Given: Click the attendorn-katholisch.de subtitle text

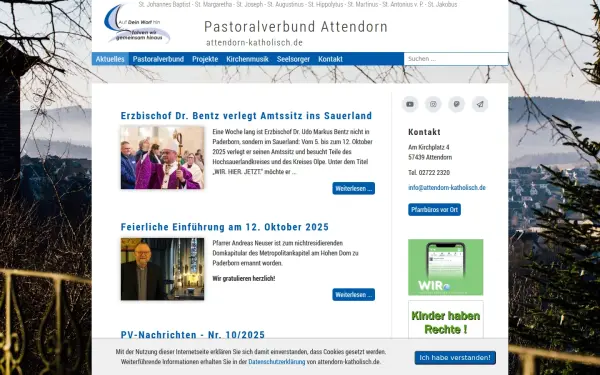Looking at the screenshot, I should point(254,42).
